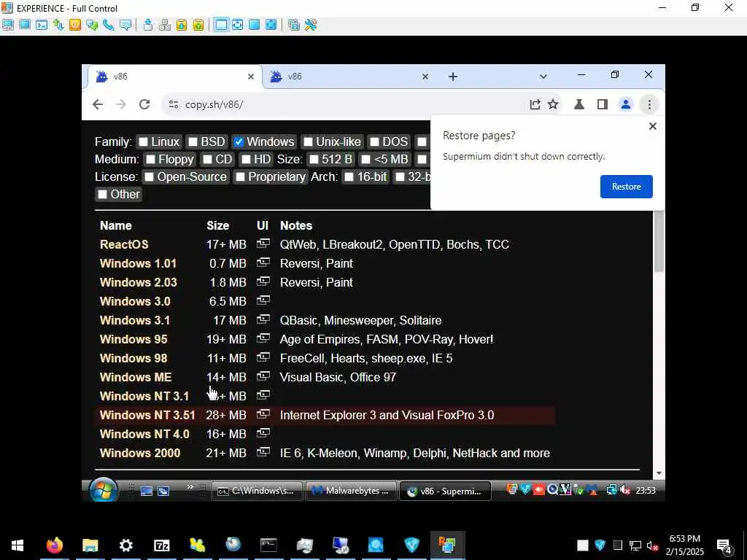The width and height of the screenshot is (747, 560).
Task: Click the site information icon in address bar
Action: (x=174, y=104)
